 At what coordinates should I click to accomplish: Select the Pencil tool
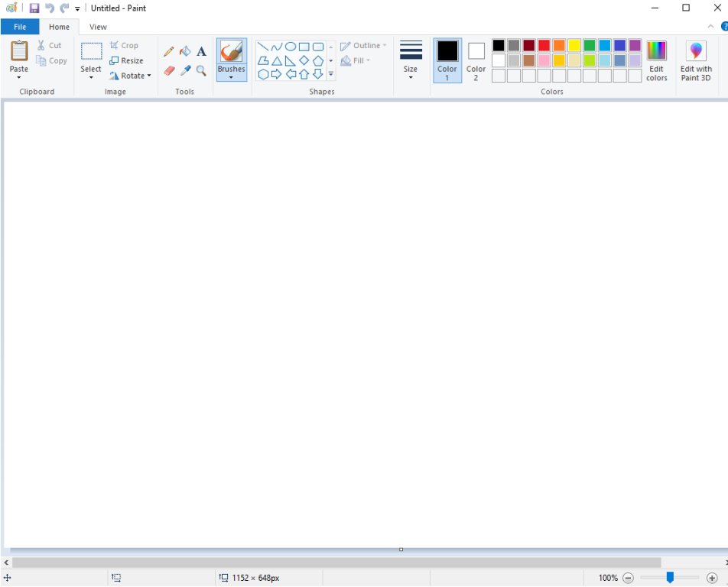pos(168,51)
